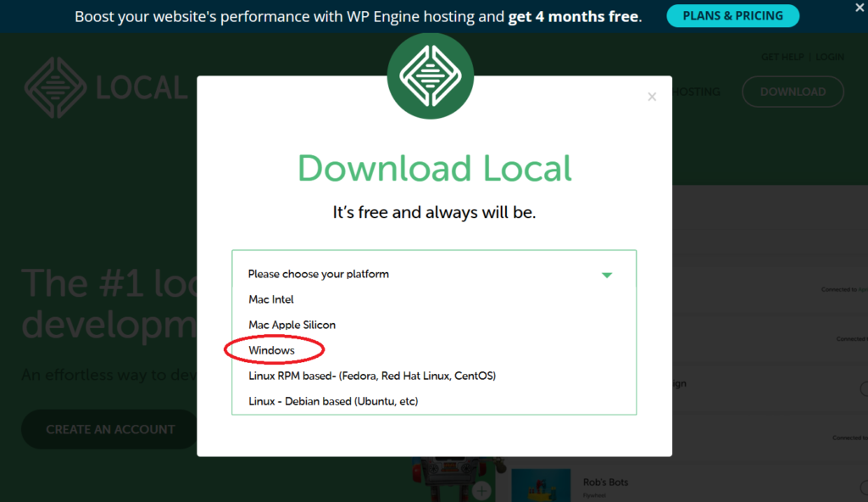Click the Download button in header
Viewport: 868px width, 502px height.
point(793,92)
